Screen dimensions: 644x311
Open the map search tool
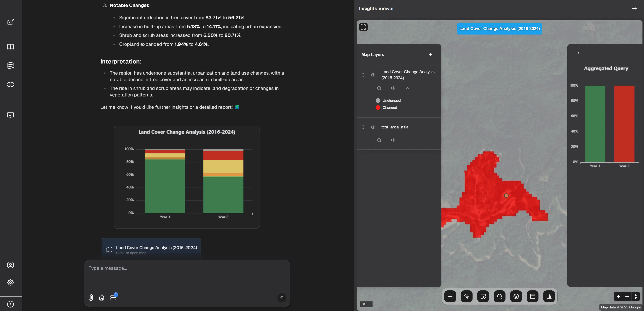click(x=499, y=296)
